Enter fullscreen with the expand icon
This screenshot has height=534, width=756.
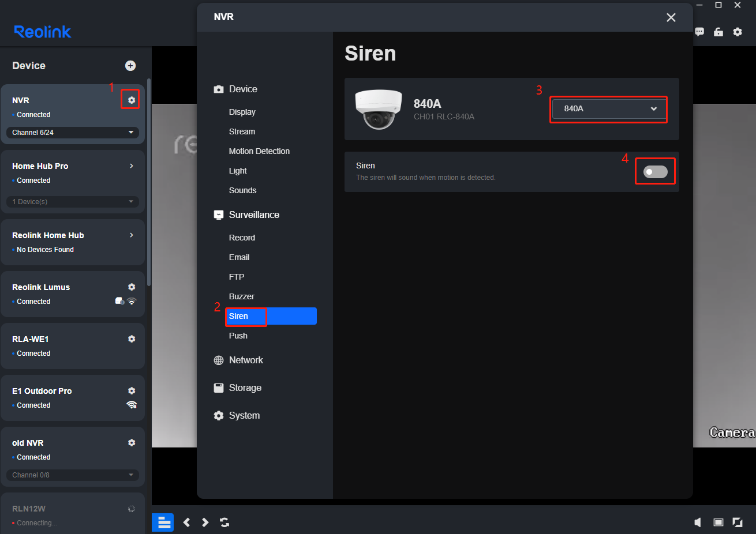(x=738, y=522)
